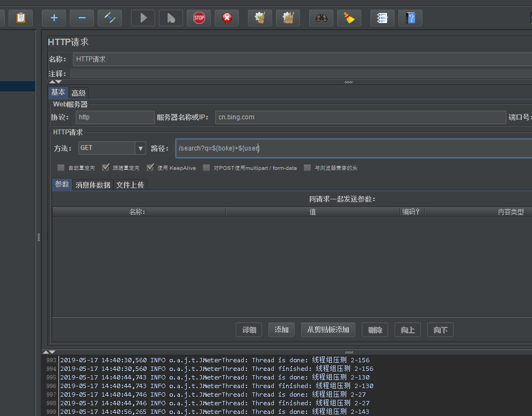The image size is (532, 416).
Task: Click the 添加 button
Action: pyautogui.click(x=281, y=330)
